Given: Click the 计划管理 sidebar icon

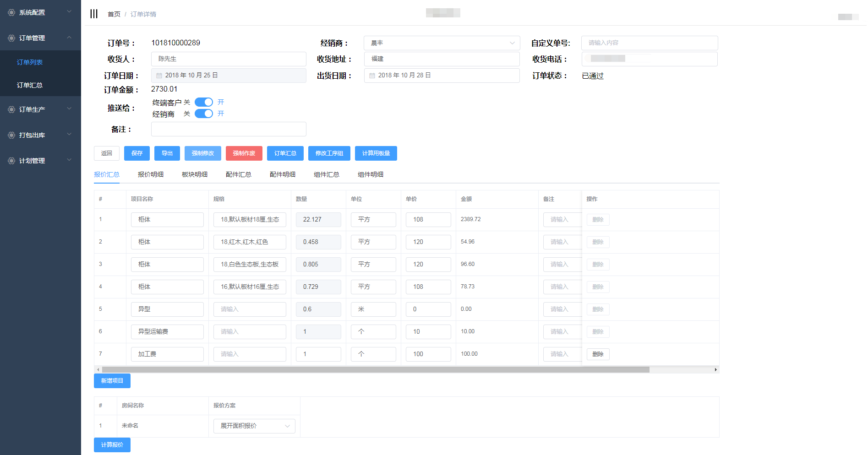Looking at the screenshot, I should [11, 161].
